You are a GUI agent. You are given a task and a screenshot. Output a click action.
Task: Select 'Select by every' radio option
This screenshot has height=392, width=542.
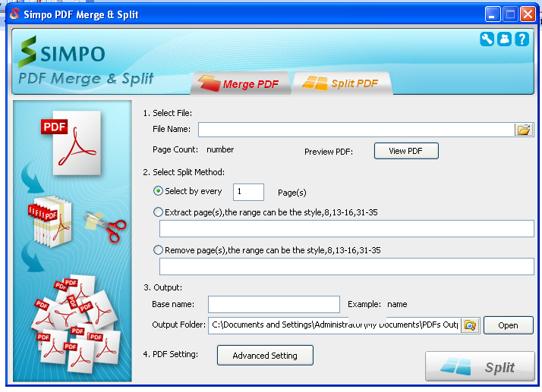click(x=158, y=191)
